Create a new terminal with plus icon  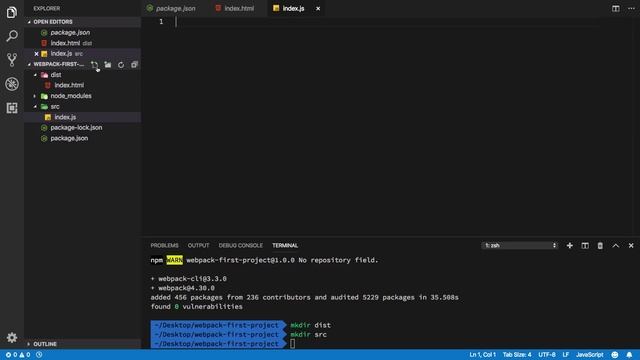click(569, 245)
